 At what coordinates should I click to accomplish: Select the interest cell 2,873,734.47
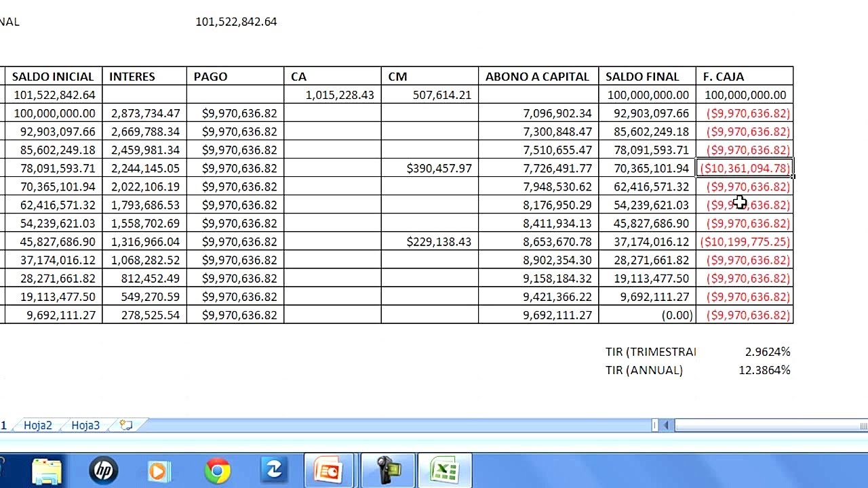pos(144,113)
